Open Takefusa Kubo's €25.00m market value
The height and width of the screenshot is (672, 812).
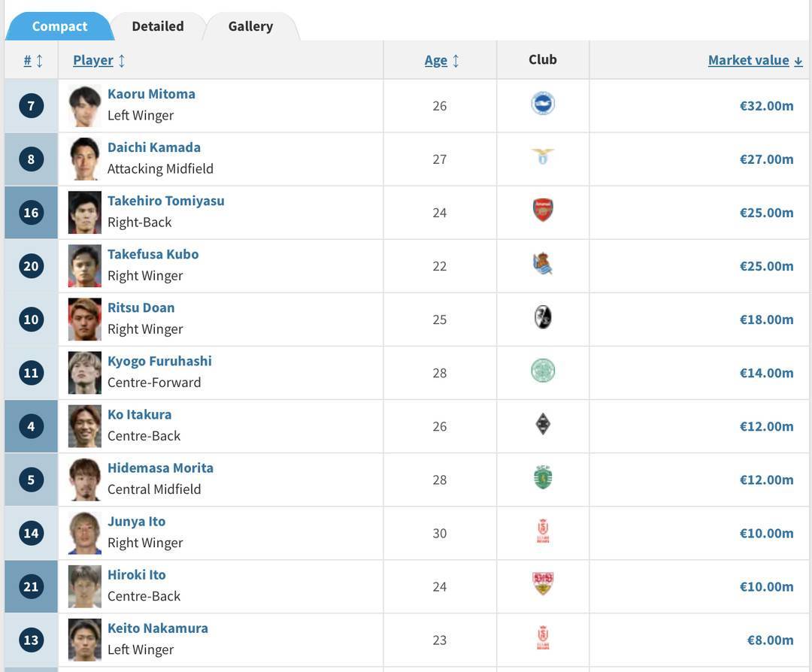766,266
